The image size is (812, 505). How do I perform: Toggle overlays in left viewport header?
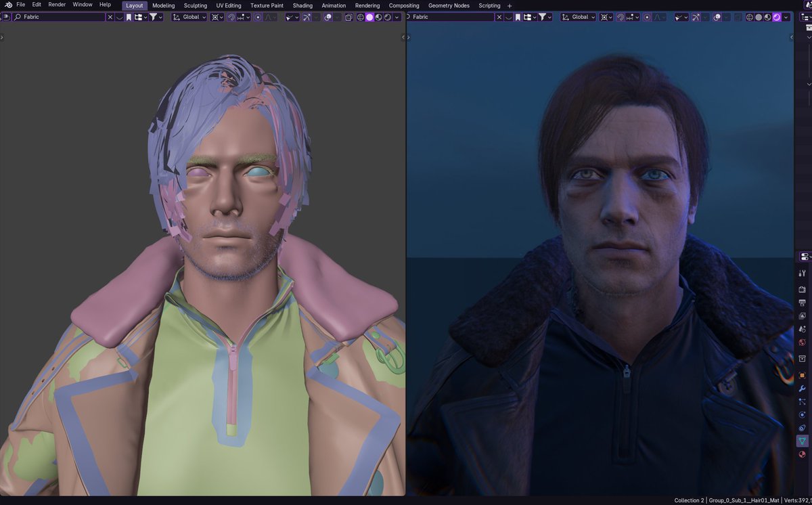click(x=328, y=17)
